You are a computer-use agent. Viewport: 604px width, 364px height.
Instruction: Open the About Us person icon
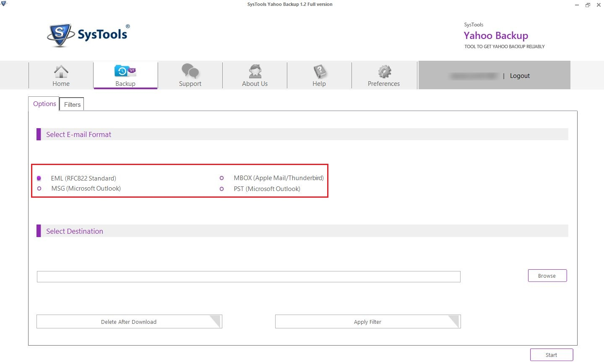tap(255, 72)
